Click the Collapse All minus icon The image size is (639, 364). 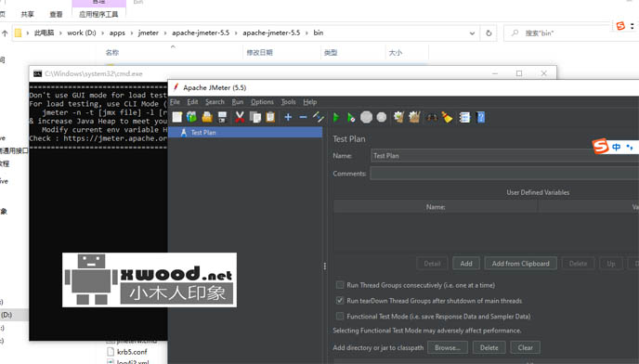(303, 117)
